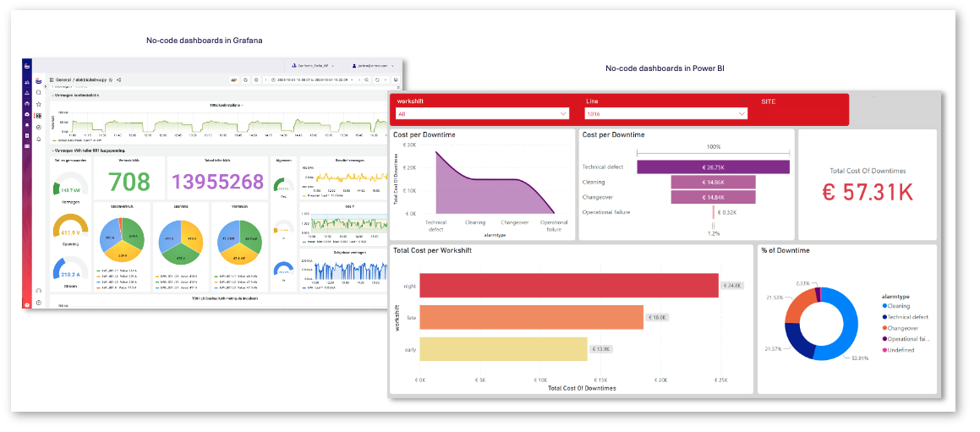Share the Grafana dashboard via share icon
The width and height of the screenshot is (980, 432).
[118, 80]
